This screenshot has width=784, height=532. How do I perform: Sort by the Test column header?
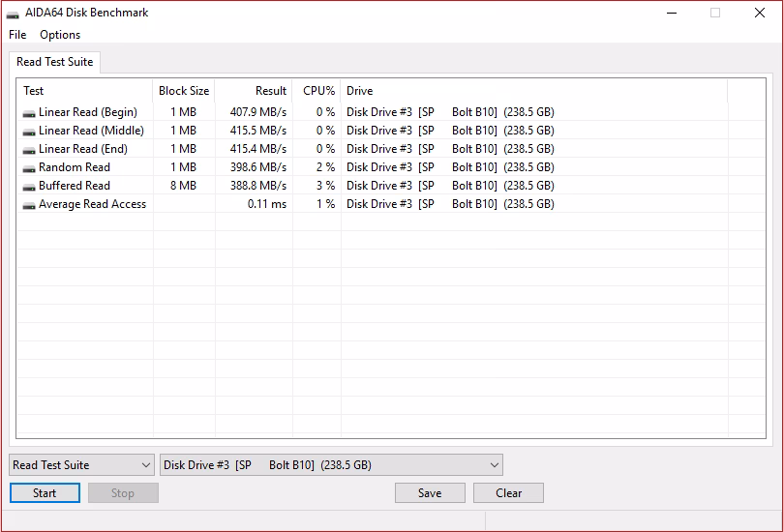tap(85, 90)
